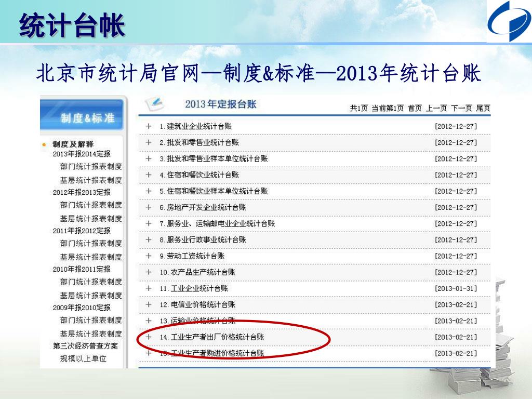Go to 首页 in pagination
Viewport: 532px width, 399px height.
tap(415, 108)
